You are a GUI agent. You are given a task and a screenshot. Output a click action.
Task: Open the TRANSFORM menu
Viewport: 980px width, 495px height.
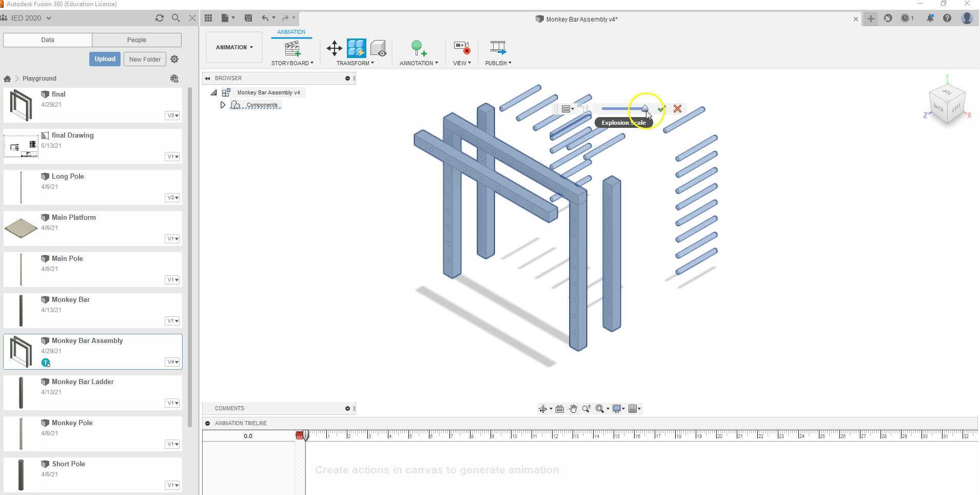point(355,63)
